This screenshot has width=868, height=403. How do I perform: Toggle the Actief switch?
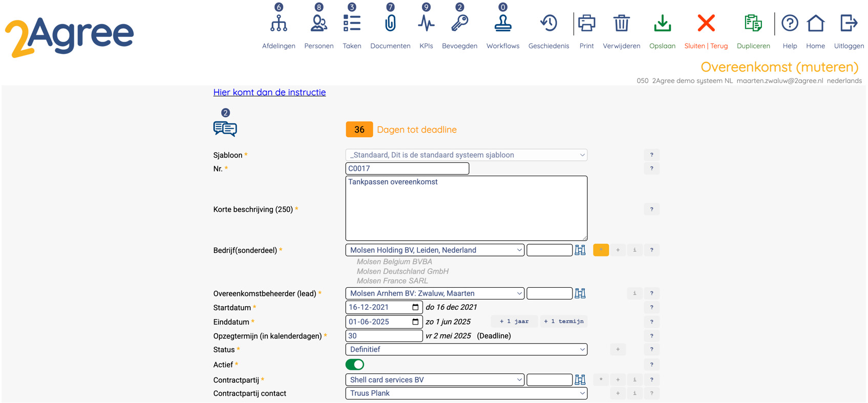coord(354,365)
